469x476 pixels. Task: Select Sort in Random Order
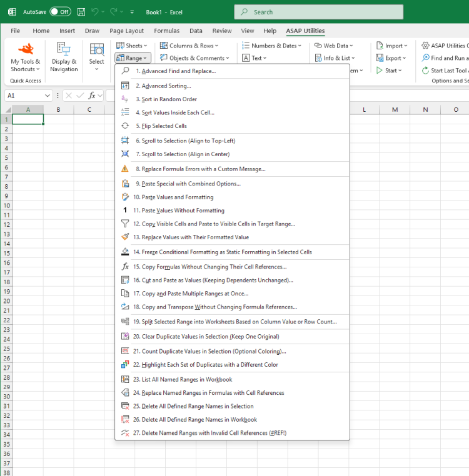tap(166, 99)
